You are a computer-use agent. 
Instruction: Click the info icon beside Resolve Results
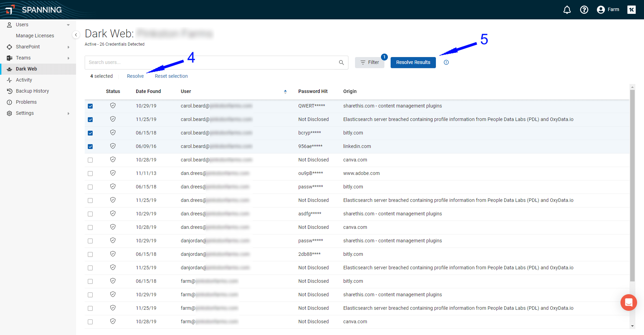[x=446, y=63]
